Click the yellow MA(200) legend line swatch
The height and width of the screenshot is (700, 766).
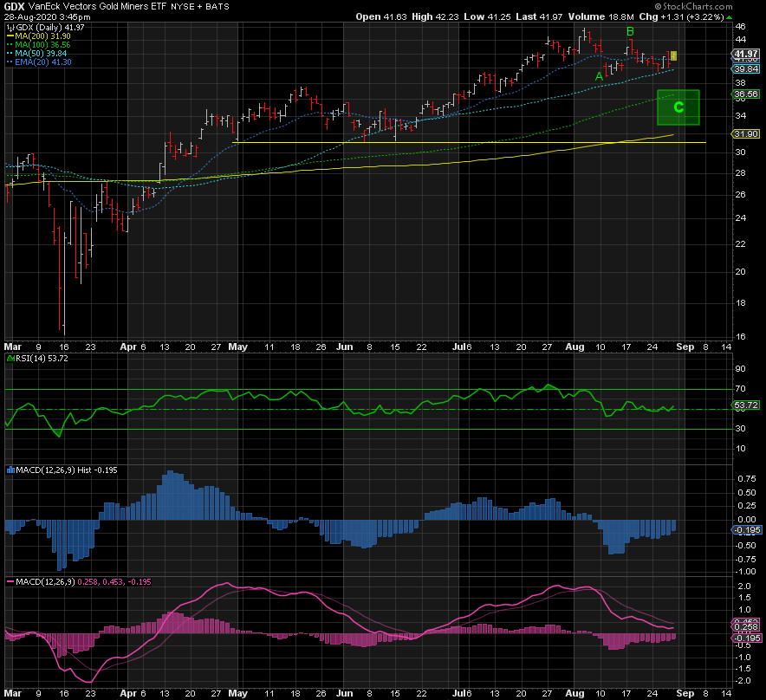[x=10, y=36]
